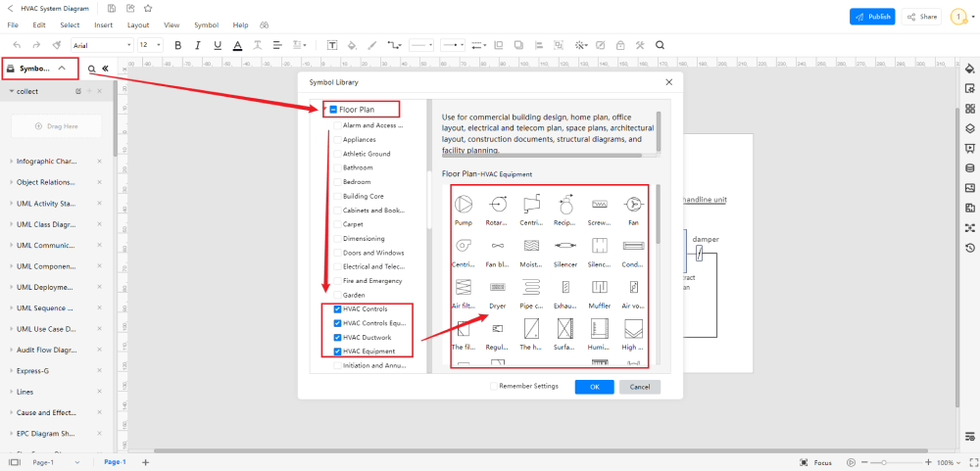Toggle the Floor Plan category checkbox
Viewport: 980px width, 471px height.
coord(333,110)
